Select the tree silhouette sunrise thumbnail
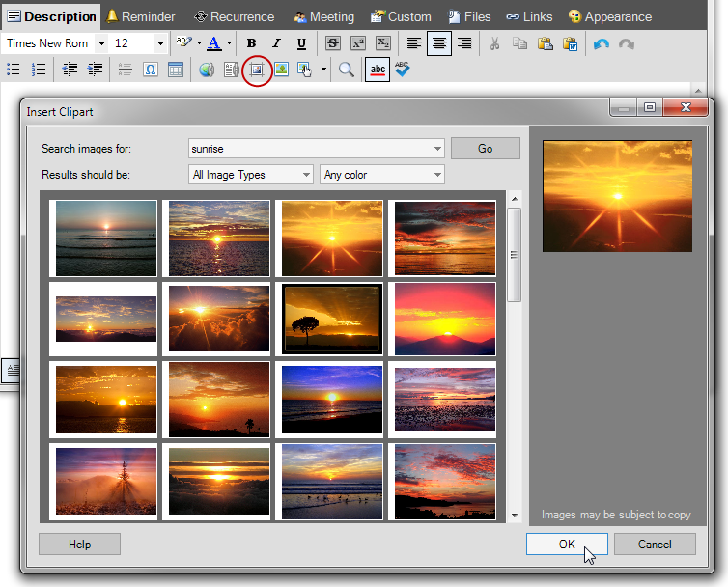 (x=331, y=318)
